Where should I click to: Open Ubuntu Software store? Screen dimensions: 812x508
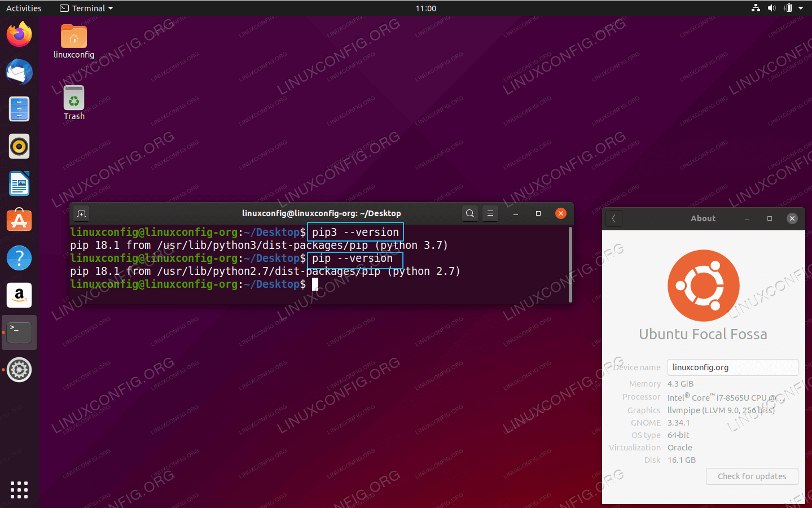[x=19, y=221]
